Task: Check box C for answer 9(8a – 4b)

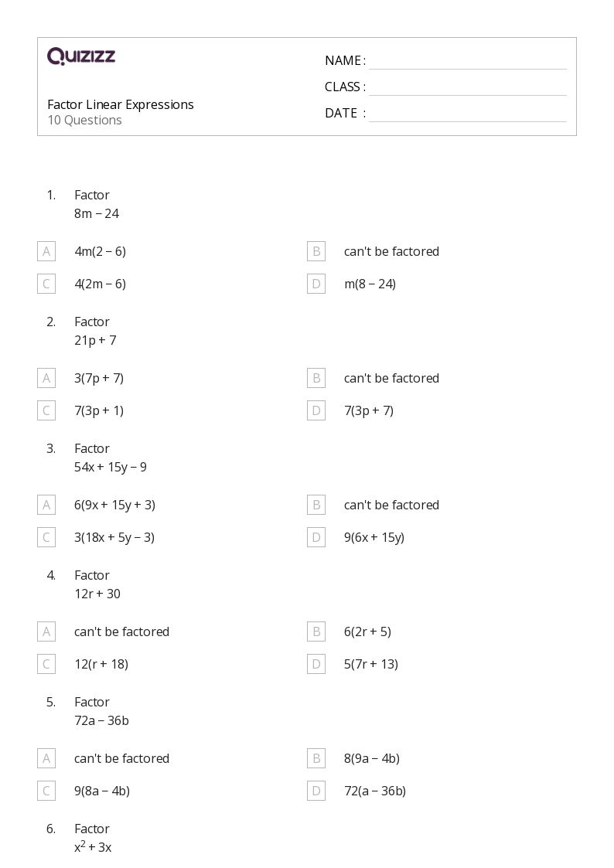Action: point(46,791)
